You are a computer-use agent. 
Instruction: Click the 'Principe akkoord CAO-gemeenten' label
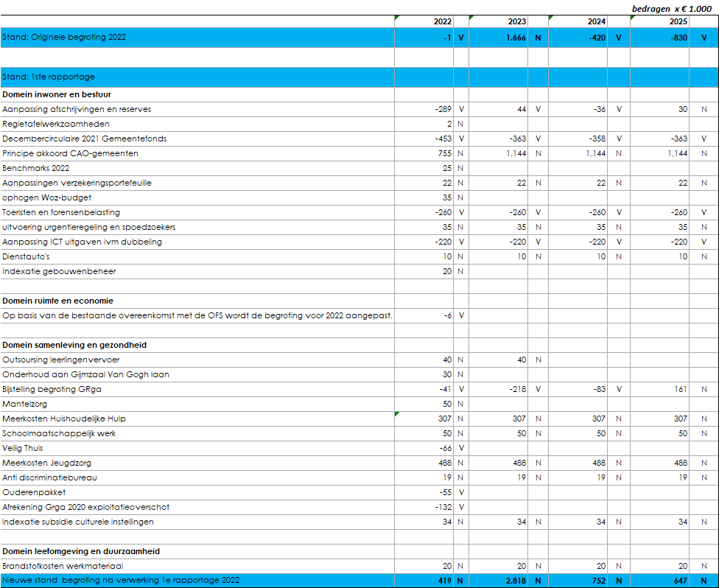(70, 153)
